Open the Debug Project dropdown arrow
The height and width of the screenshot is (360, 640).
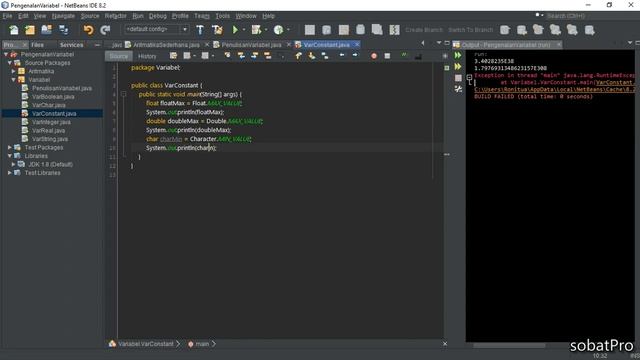tap(266, 30)
